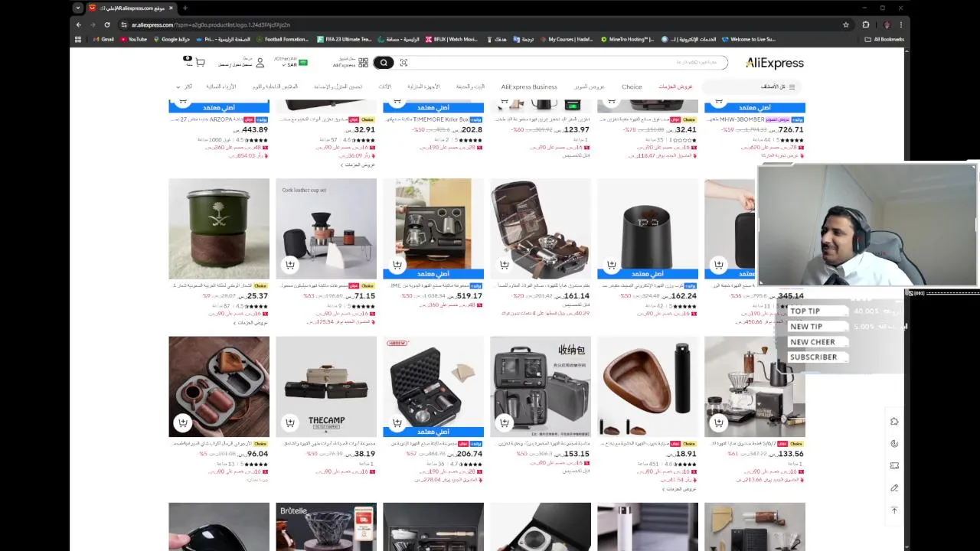Click the topmost puzzle-shaped side toolbar icon
Viewport: 980px width, 551px height.
pyautogui.click(x=894, y=421)
